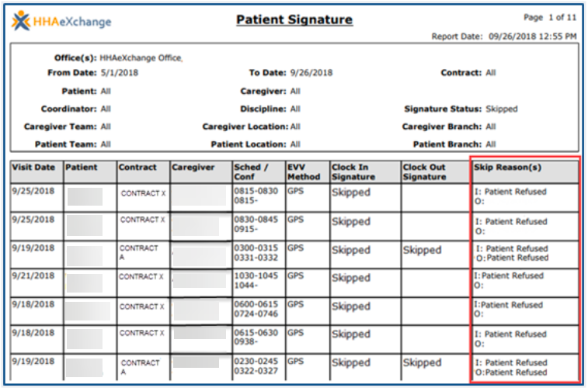The image size is (588, 388).
Task: Click the HHAeXchange logo icon
Action: tap(21, 21)
